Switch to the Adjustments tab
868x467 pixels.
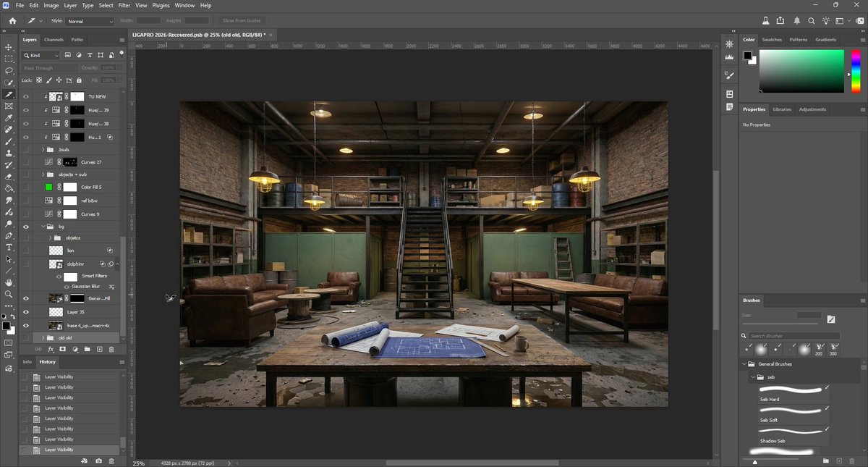[812, 109]
